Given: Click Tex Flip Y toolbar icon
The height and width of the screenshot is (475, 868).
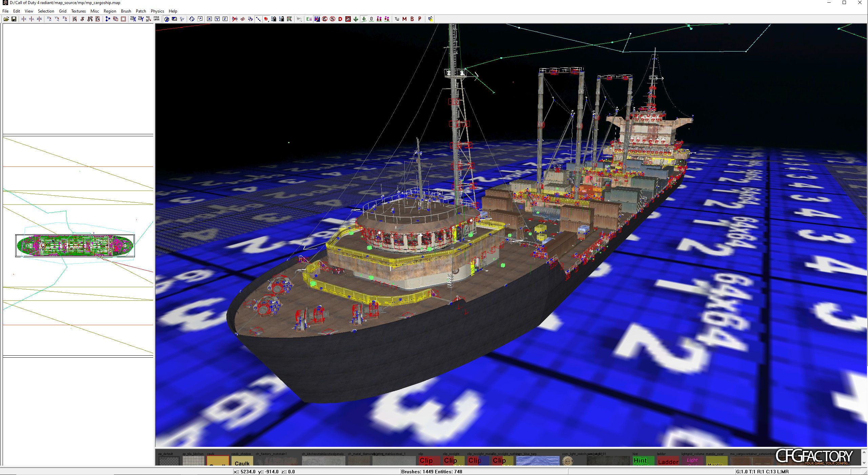Looking at the screenshot, I should tap(141, 19).
